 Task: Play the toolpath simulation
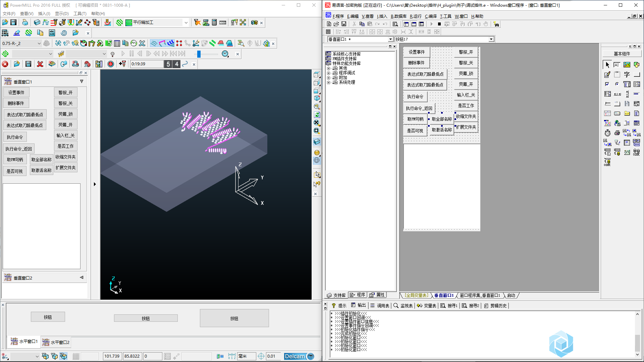(123, 54)
